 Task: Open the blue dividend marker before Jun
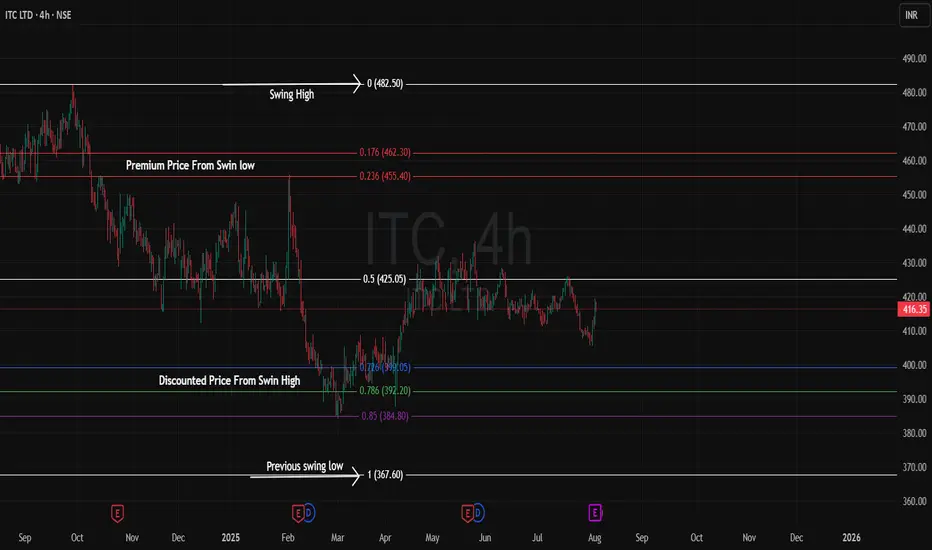[x=478, y=513]
